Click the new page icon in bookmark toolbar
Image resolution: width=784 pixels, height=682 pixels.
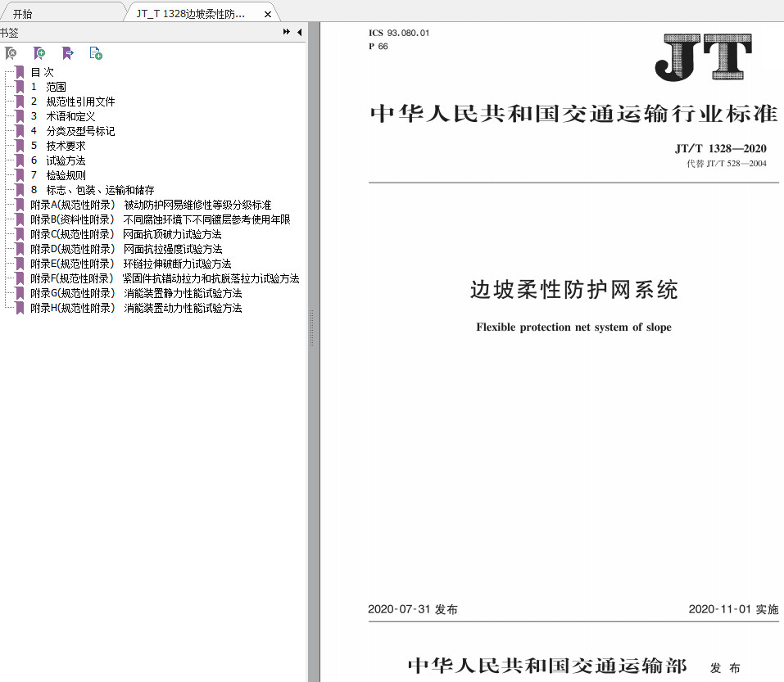pyautogui.click(x=96, y=53)
